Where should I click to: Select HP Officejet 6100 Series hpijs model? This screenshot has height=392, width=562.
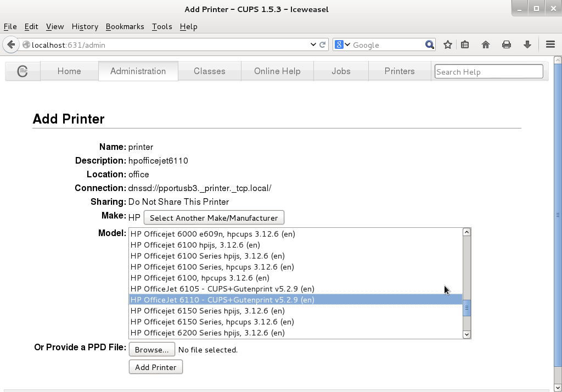(296, 256)
